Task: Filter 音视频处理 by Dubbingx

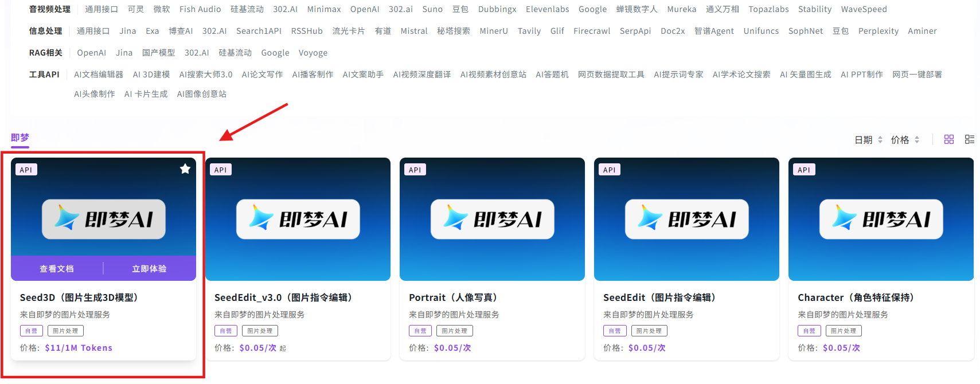Action: click(x=497, y=9)
